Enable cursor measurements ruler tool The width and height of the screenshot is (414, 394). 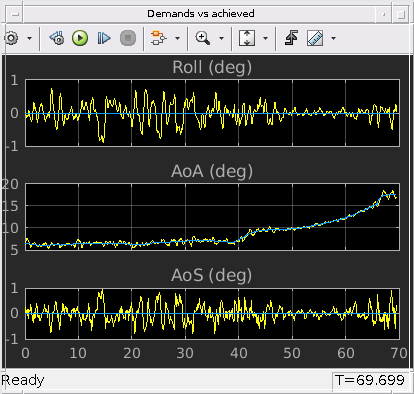click(x=315, y=38)
